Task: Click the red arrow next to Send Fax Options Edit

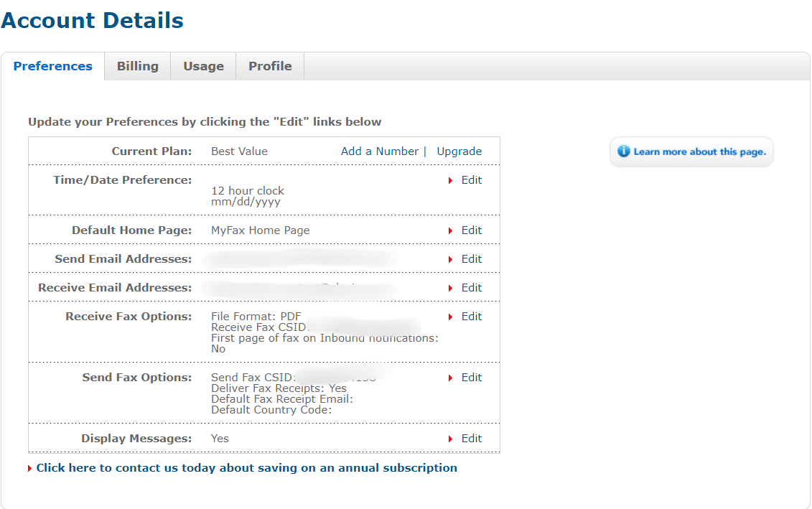Action: pos(451,377)
